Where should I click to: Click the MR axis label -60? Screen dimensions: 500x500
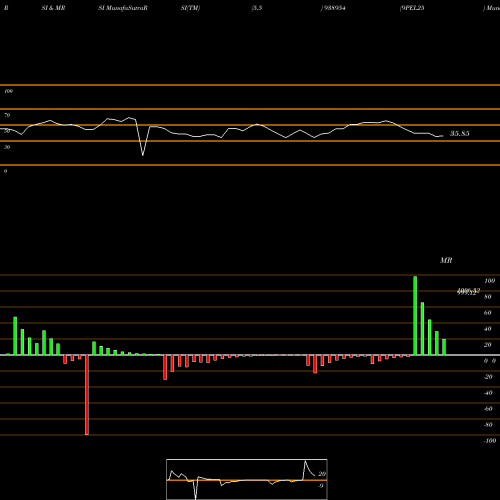coord(488,409)
